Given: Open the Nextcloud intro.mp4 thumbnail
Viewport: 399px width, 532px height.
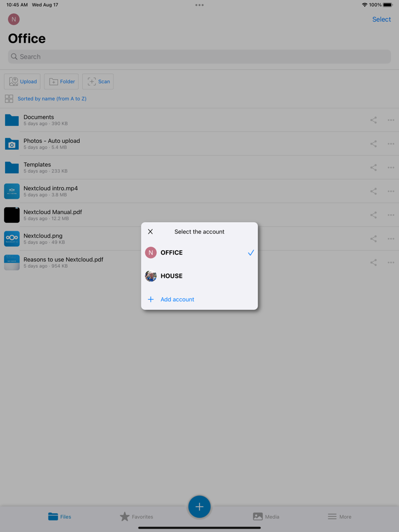Looking at the screenshot, I should click(12, 191).
